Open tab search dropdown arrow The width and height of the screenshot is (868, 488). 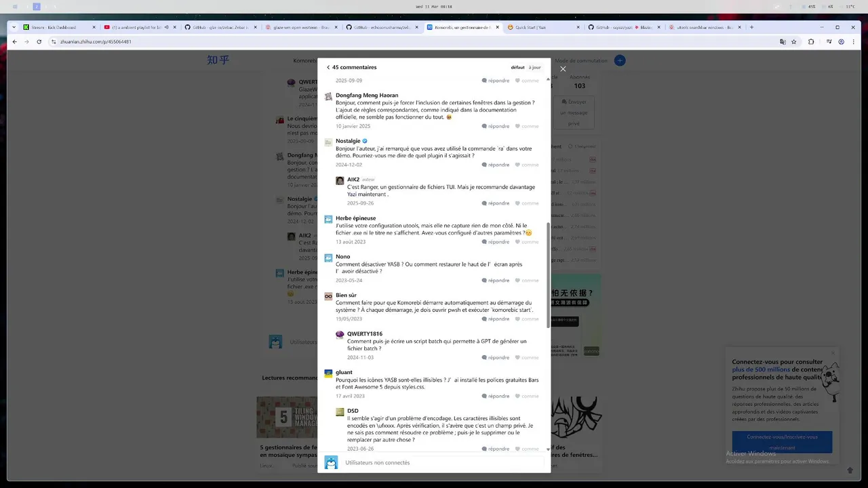pyautogui.click(x=14, y=27)
